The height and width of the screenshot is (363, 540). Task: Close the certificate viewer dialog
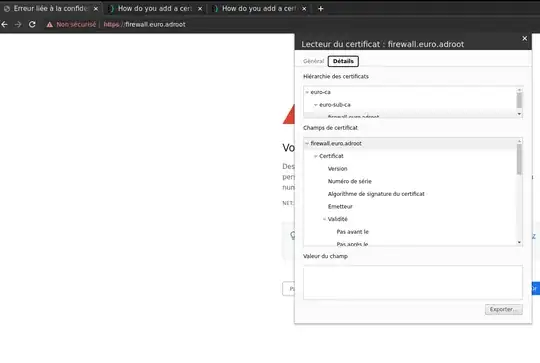click(525, 38)
